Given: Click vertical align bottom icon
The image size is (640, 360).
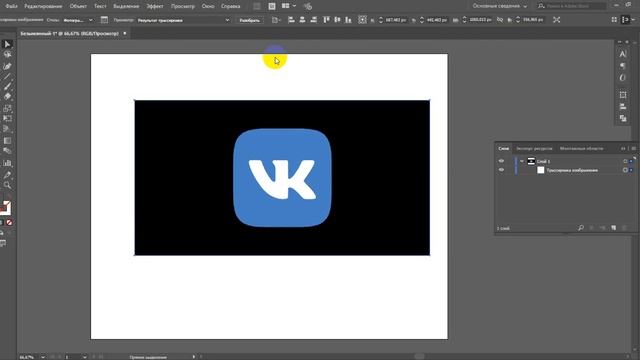Looking at the screenshot, I should [348, 20].
